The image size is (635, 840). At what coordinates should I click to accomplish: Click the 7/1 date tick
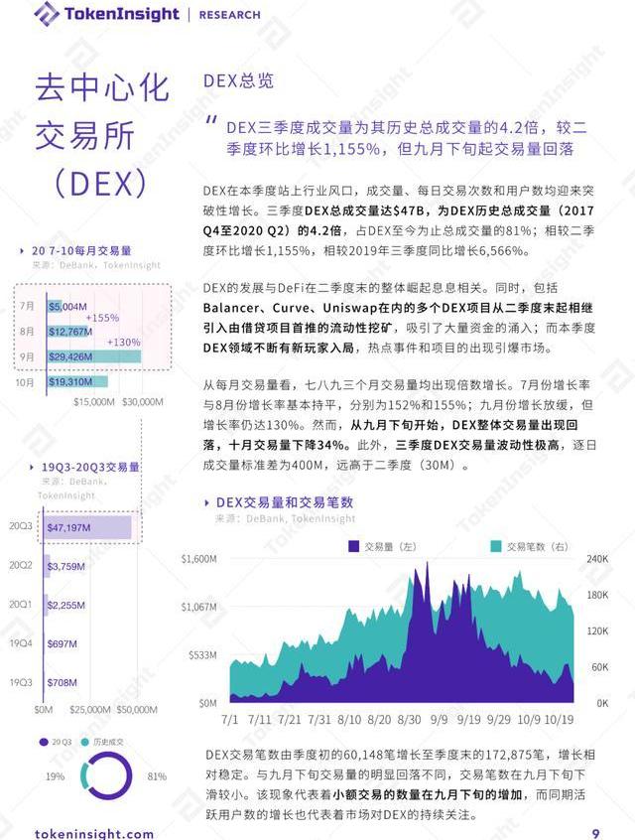point(230,720)
